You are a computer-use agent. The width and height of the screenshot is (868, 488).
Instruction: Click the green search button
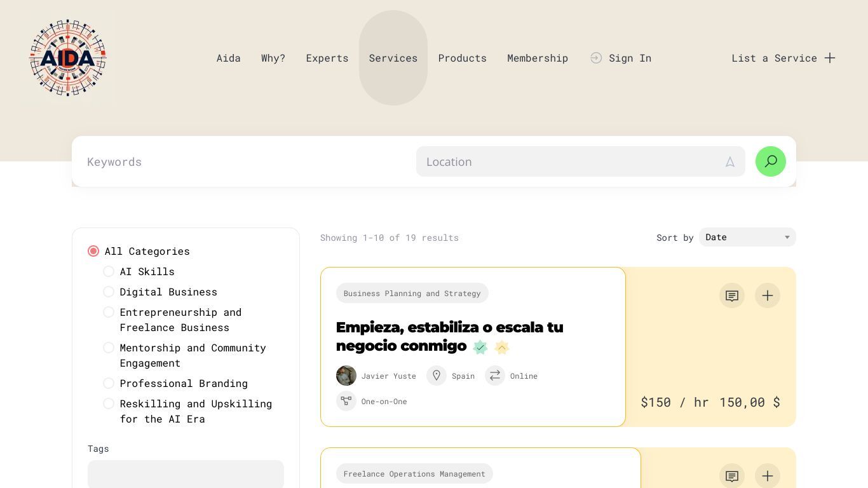pyautogui.click(x=770, y=161)
